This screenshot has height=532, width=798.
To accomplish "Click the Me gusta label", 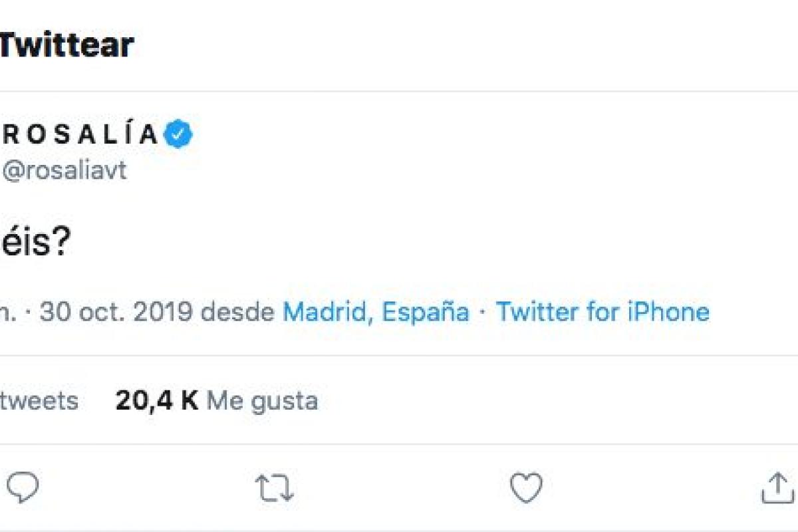I will [262, 400].
